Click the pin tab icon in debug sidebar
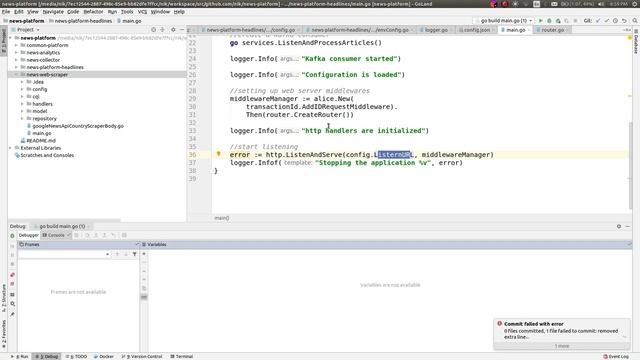 [12, 314]
